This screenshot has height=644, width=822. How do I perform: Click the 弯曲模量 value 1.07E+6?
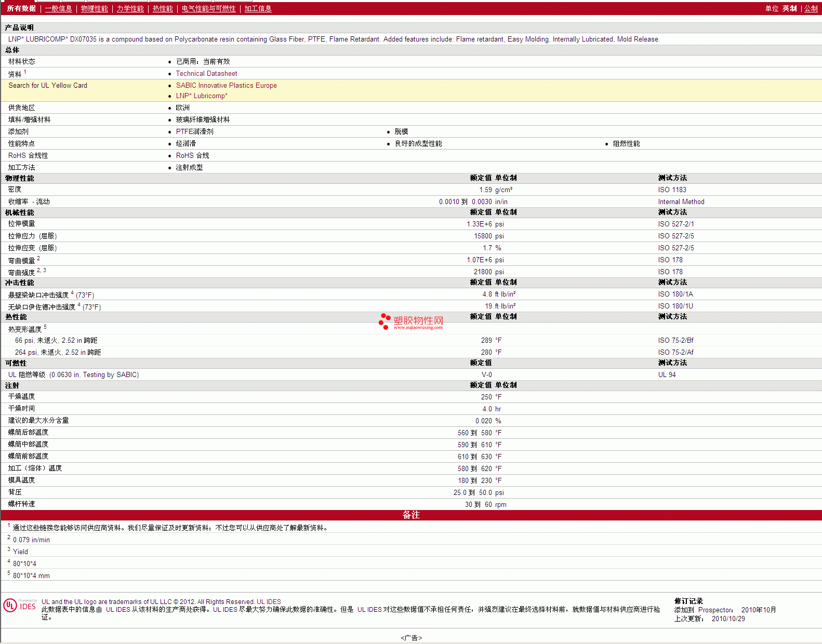(x=479, y=260)
